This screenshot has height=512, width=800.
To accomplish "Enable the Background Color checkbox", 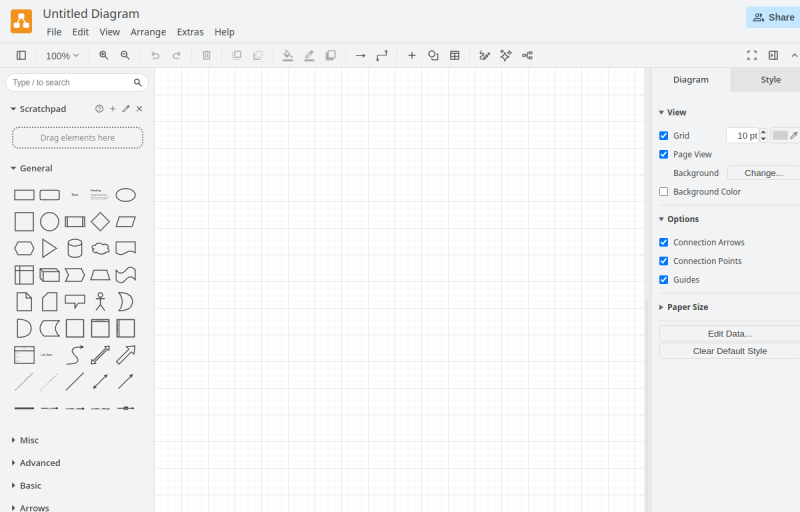I will 664,192.
